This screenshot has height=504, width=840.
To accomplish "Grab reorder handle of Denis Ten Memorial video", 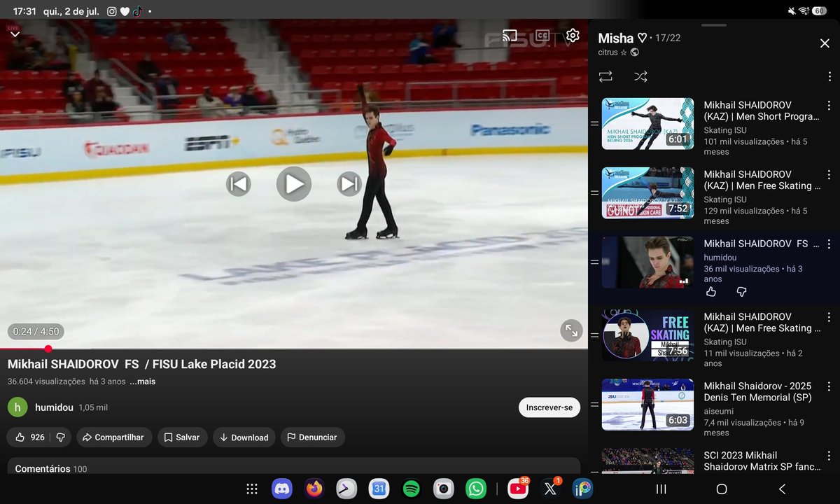I will [x=594, y=405].
